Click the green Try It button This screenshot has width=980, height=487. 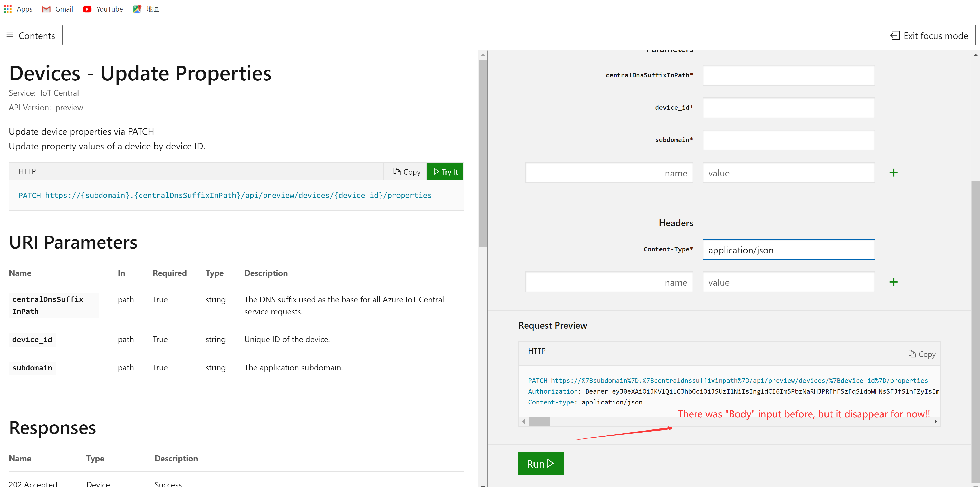(x=445, y=171)
